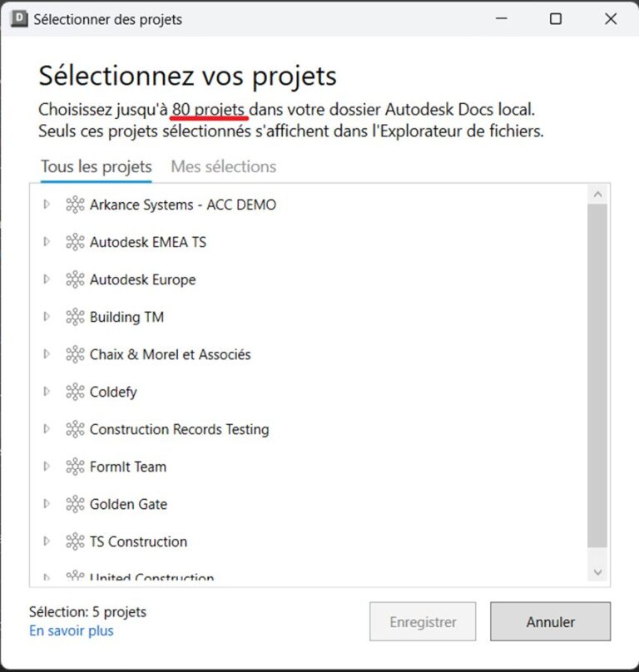Select the Tous les projets tab
This screenshot has height=672, width=639.
[x=95, y=166]
